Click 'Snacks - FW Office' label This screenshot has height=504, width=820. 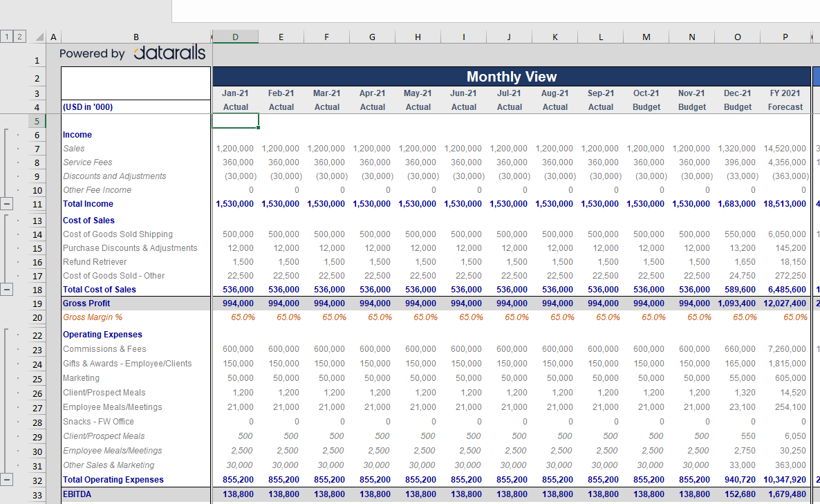coord(98,422)
